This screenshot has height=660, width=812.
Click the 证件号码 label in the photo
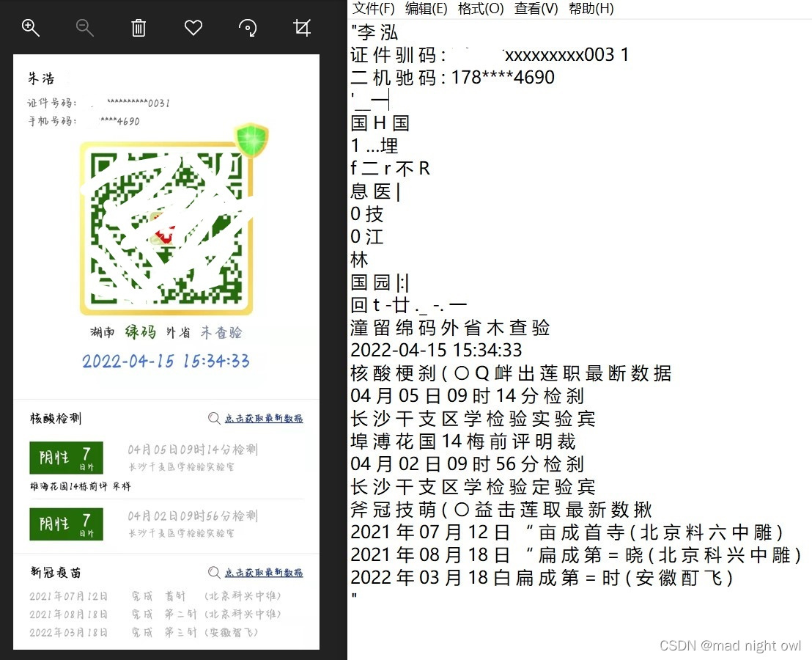(x=52, y=103)
